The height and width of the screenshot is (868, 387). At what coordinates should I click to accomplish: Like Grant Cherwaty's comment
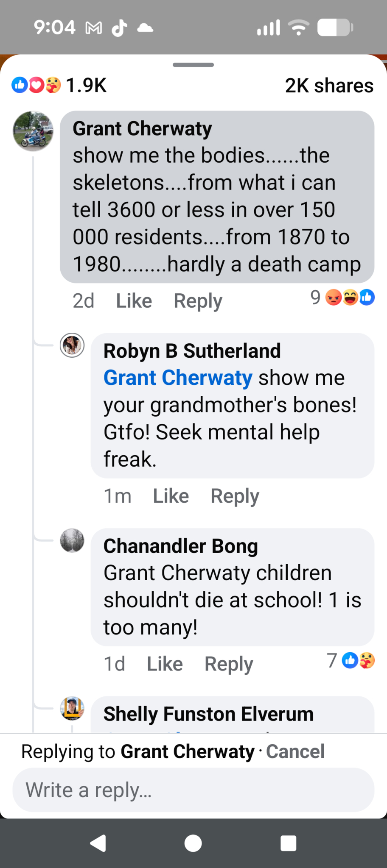click(134, 301)
